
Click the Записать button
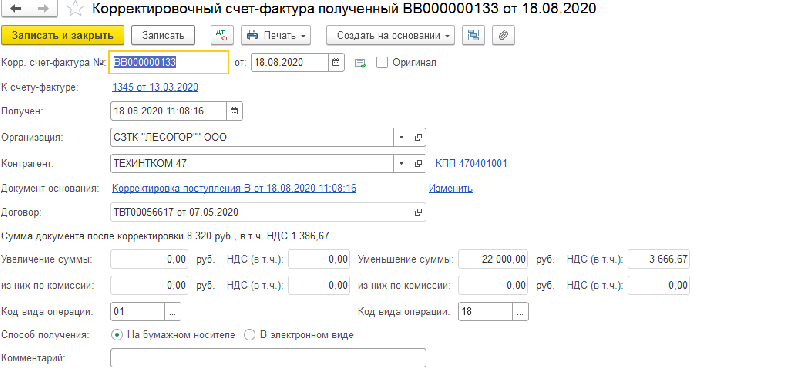click(x=163, y=35)
